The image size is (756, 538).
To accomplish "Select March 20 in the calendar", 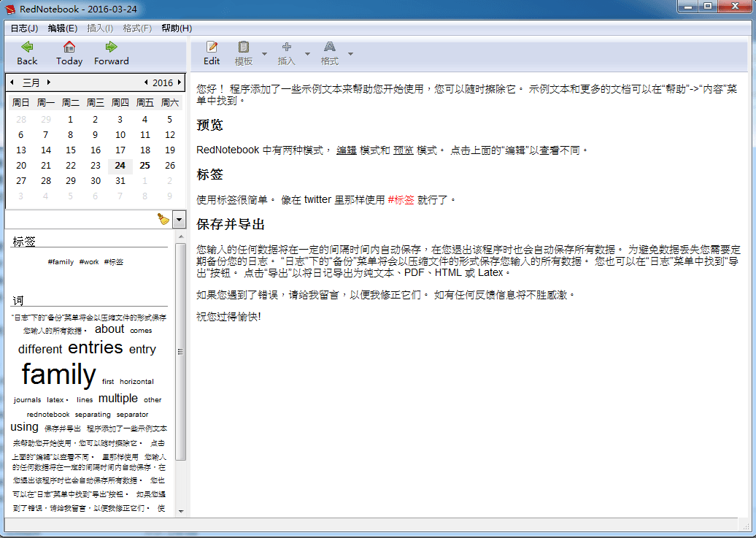I will coord(20,166).
